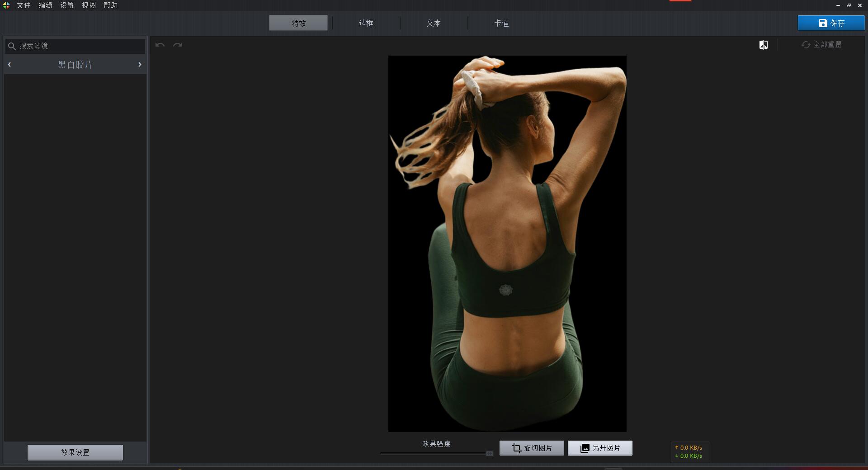
Task: Click the 另开图片 button
Action: (x=600, y=448)
